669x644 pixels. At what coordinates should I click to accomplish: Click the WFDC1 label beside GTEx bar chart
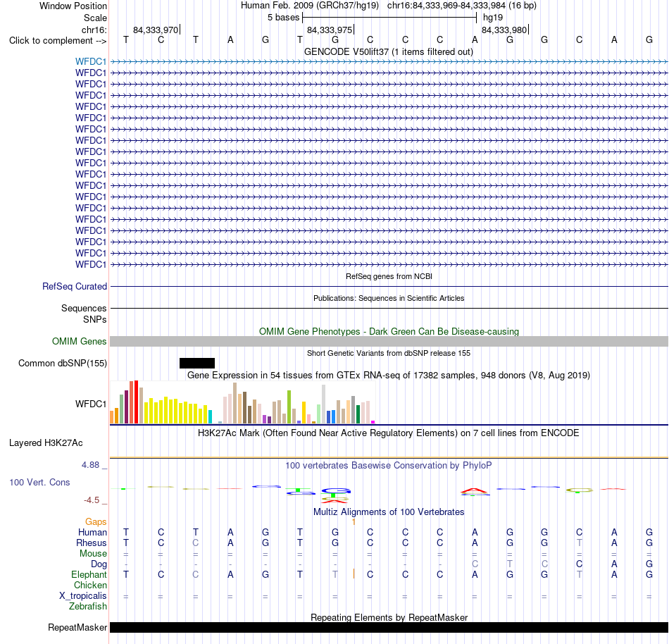[91, 404]
